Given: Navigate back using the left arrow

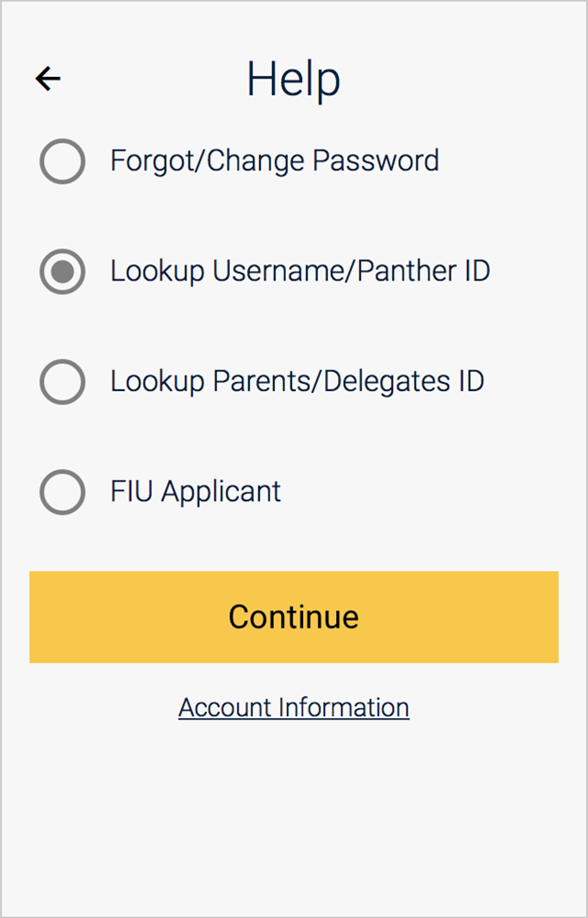Looking at the screenshot, I should pos(48,78).
